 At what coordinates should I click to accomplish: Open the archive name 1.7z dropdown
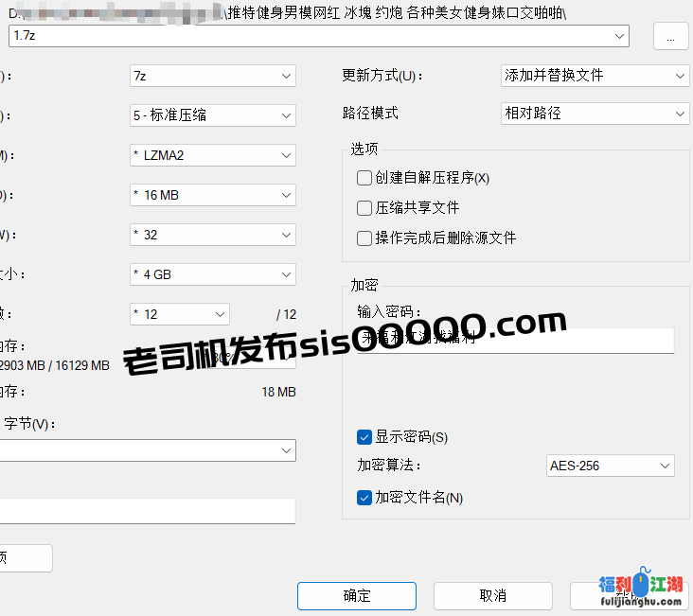click(620, 36)
